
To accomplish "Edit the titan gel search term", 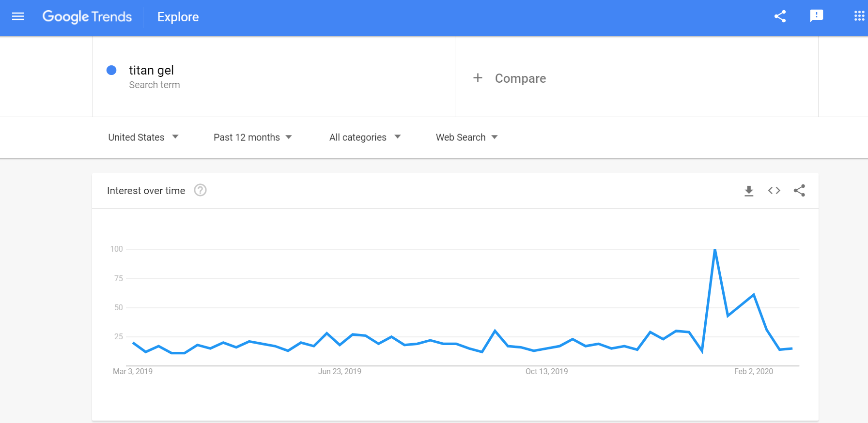I will tap(151, 71).
